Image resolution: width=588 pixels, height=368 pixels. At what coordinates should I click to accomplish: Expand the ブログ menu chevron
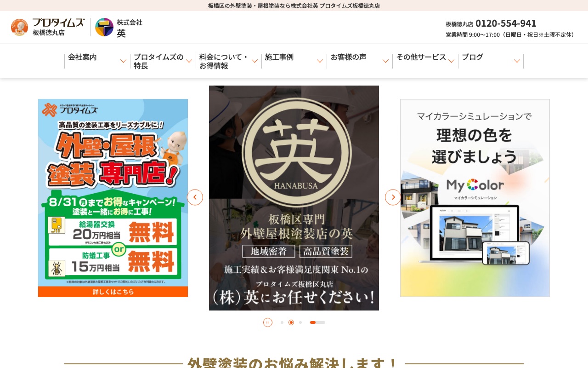pyautogui.click(x=517, y=61)
